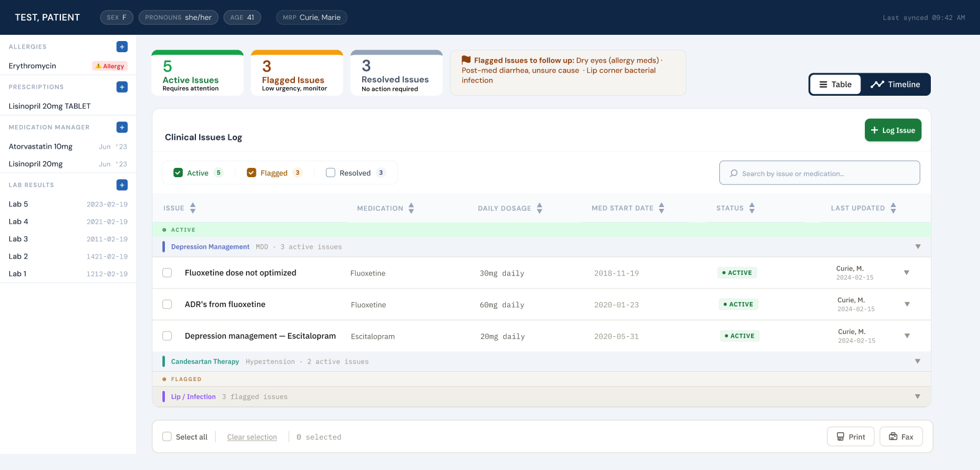Select the Table view tab

click(835, 85)
